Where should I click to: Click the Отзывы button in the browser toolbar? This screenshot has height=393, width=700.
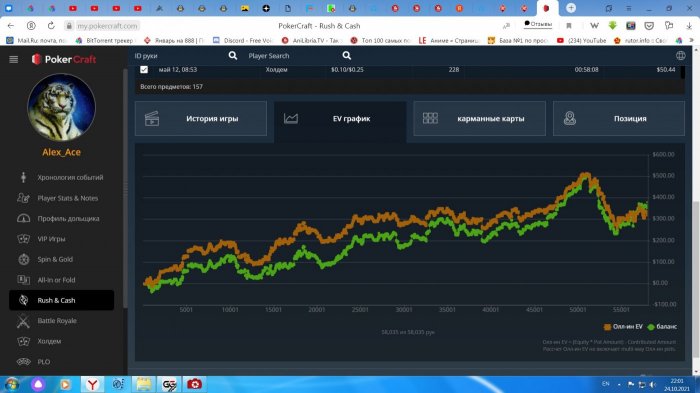tap(538, 24)
